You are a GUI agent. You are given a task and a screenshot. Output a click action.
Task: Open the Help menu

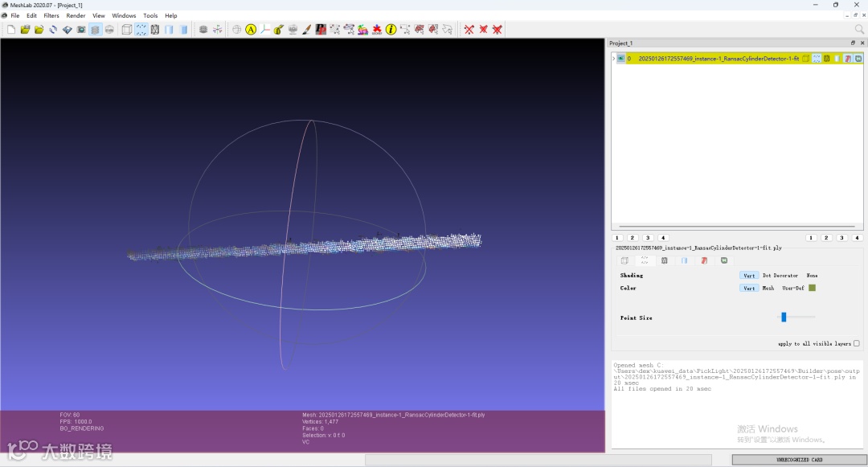(x=171, y=15)
